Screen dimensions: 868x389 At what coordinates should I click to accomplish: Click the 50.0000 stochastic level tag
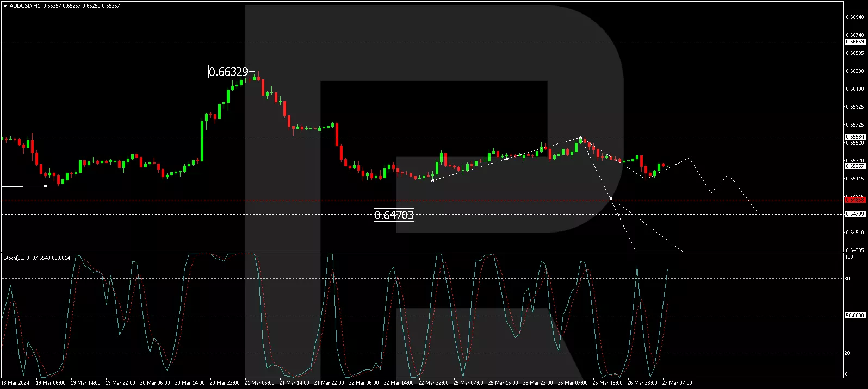point(854,316)
